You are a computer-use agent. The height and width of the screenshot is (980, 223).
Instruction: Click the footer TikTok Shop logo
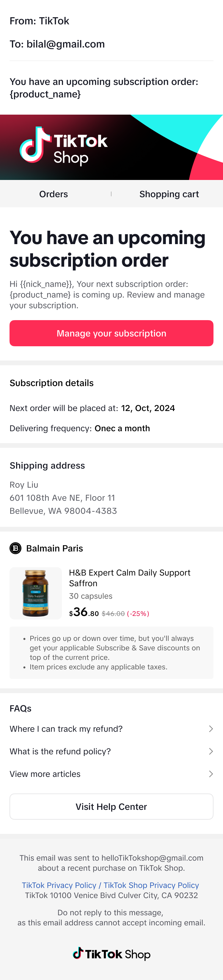(111, 954)
